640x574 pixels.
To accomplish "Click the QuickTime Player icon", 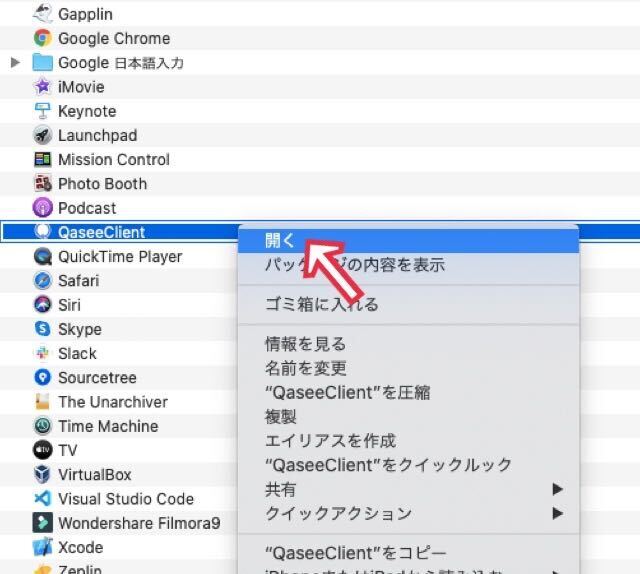I will point(42,256).
